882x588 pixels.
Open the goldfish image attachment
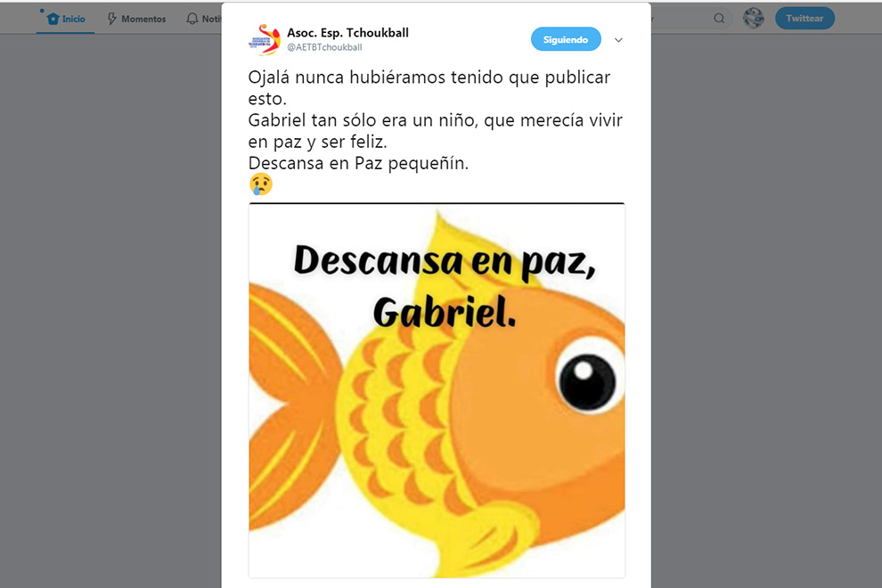coord(437,390)
